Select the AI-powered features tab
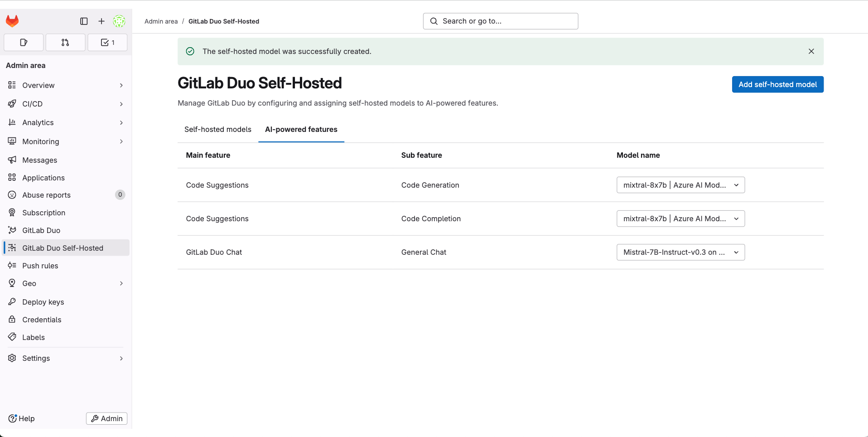The image size is (868, 437). [x=301, y=129]
